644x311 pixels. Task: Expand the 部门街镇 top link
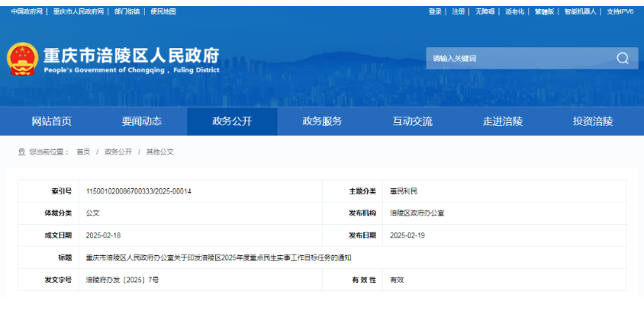tap(127, 11)
